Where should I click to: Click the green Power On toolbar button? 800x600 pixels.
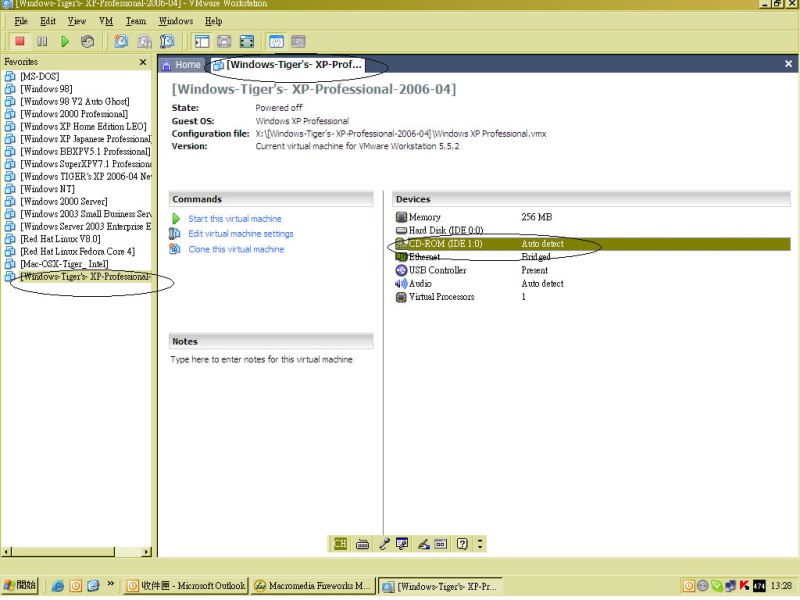tap(65, 41)
